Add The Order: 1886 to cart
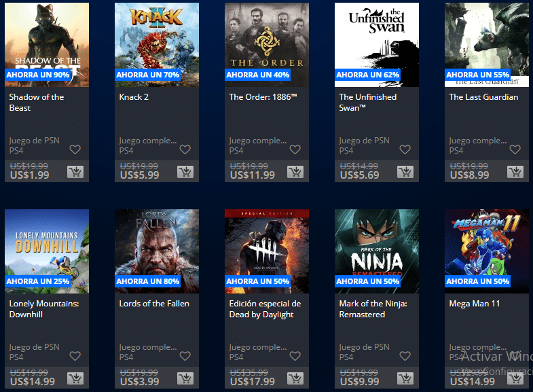This screenshot has height=392, width=533. tap(295, 172)
